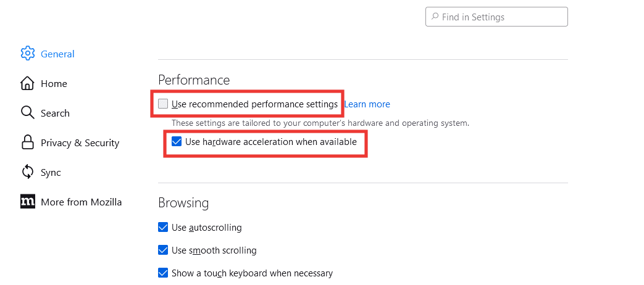This screenshot has width=644, height=285.
Task: Click the Mozilla logo icon in sidebar
Action: pos(28,201)
